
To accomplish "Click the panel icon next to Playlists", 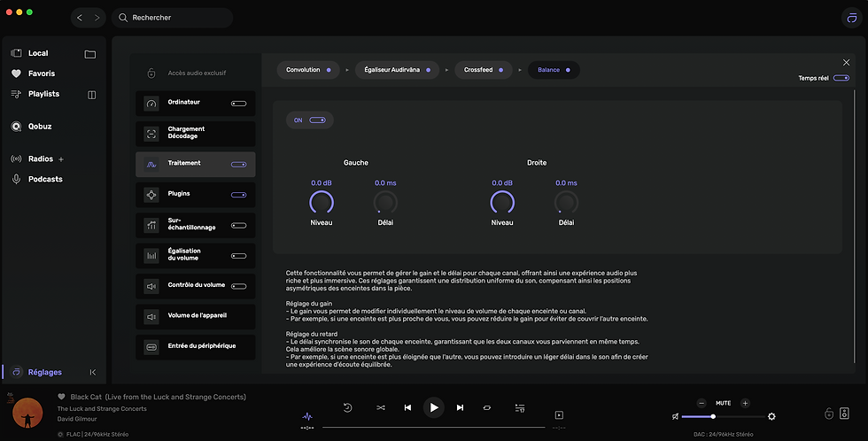I will point(92,95).
